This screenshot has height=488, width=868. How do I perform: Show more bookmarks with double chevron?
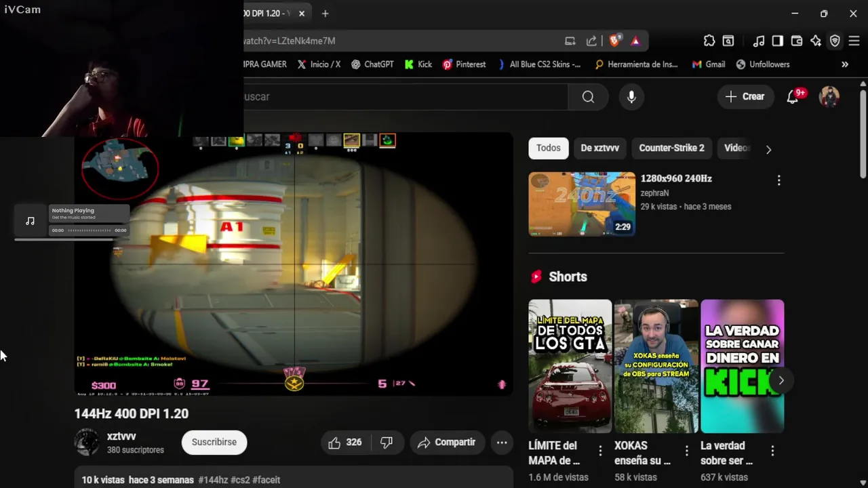click(x=845, y=64)
